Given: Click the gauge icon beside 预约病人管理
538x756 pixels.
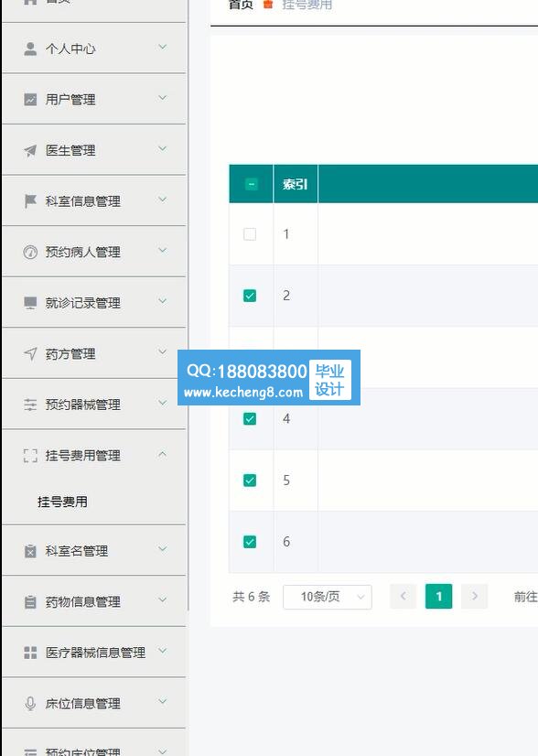Looking at the screenshot, I should (30, 253).
